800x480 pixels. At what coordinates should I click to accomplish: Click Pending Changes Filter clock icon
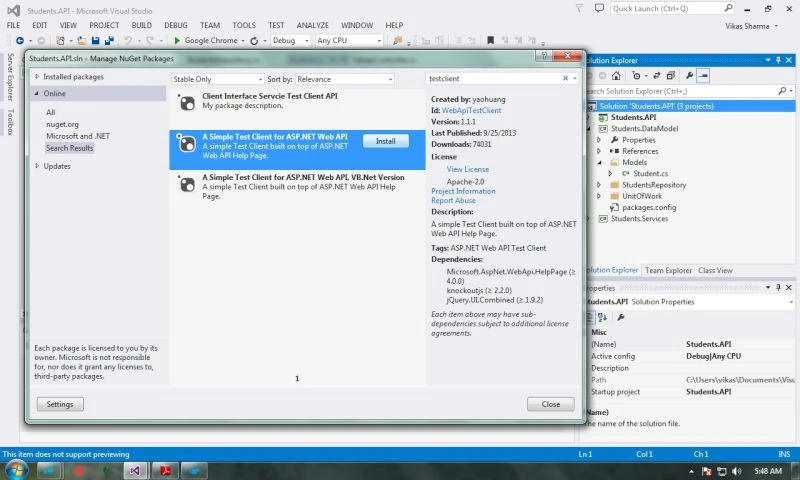coord(636,75)
